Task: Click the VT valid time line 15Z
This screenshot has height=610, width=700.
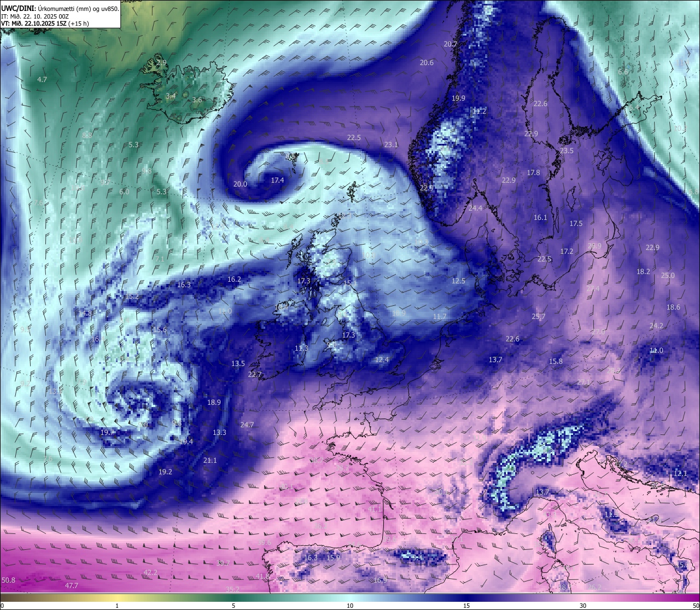Action: 45,24
